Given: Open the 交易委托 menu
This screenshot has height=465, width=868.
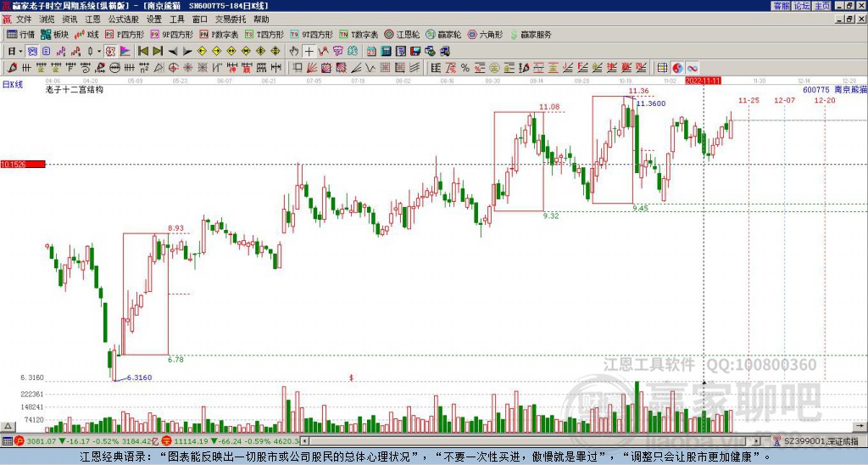Looking at the screenshot, I should click(231, 20).
